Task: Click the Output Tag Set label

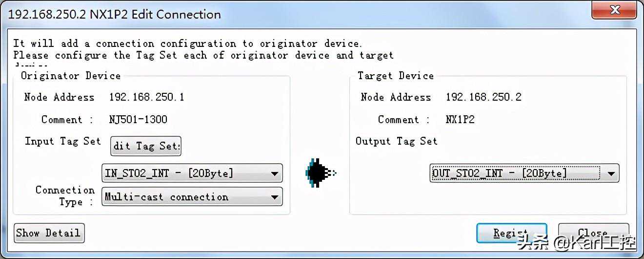Action: [x=397, y=141]
